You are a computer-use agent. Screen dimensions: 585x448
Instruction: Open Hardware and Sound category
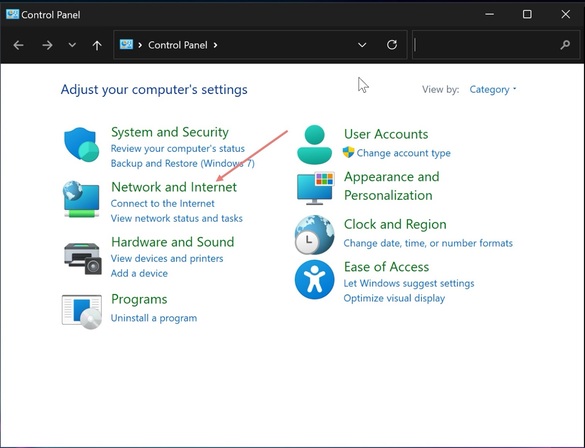coord(172,242)
